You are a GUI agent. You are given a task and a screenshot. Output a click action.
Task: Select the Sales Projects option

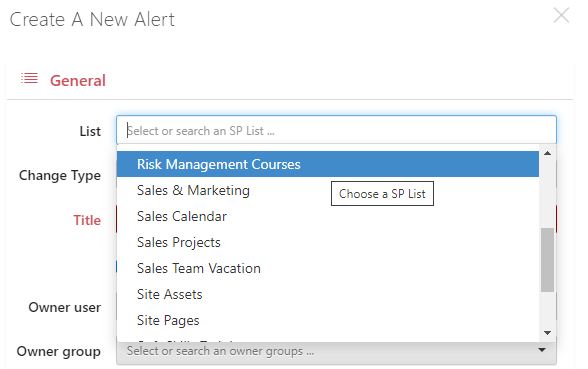[328, 242]
